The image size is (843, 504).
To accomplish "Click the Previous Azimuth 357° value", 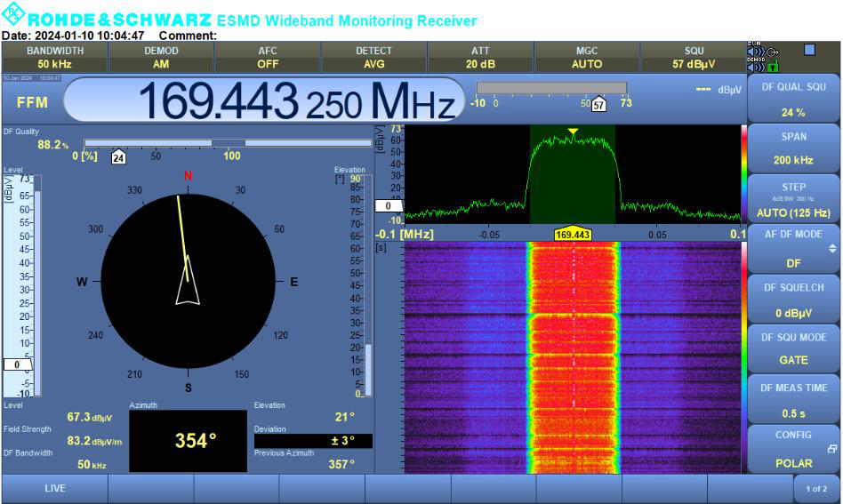I will [x=341, y=464].
